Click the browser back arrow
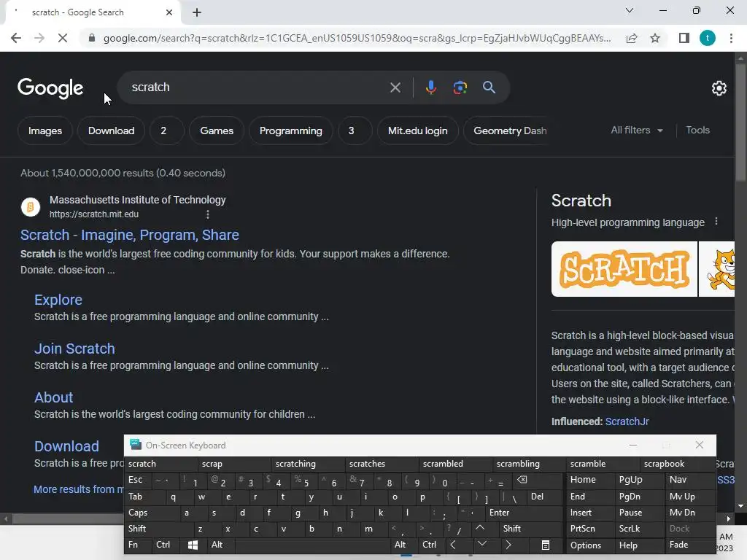 click(x=16, y=38)
